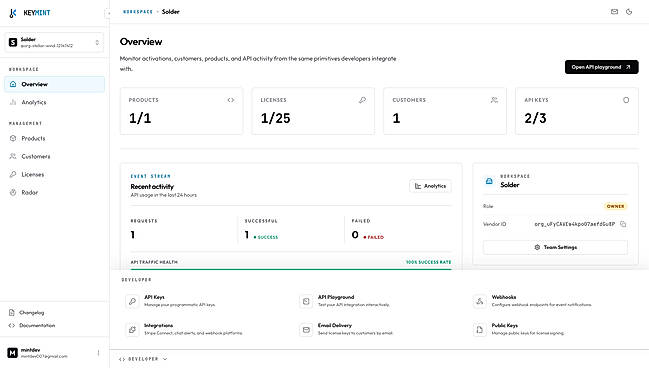Click the API Playground icon
649x368 pixels.
[x=306, y=301]
